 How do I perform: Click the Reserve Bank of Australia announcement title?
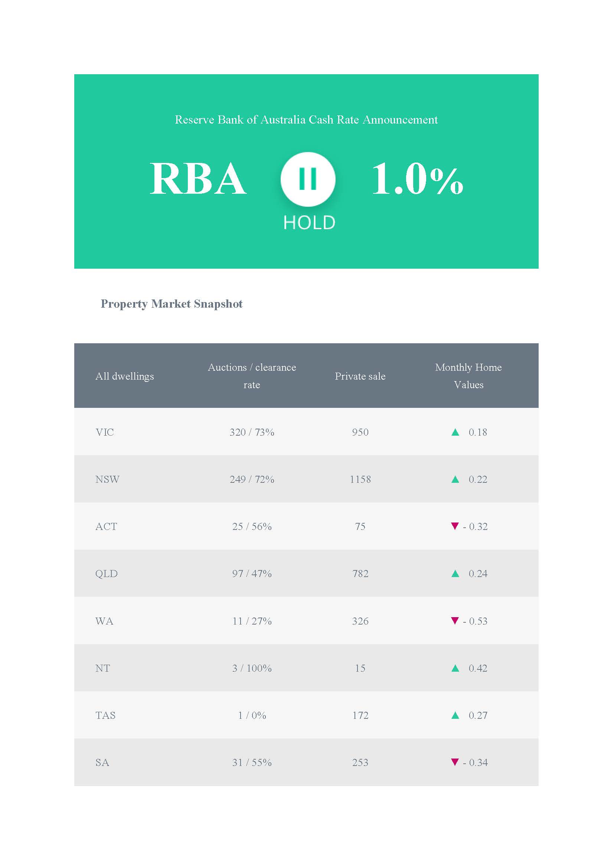[306, 120]
